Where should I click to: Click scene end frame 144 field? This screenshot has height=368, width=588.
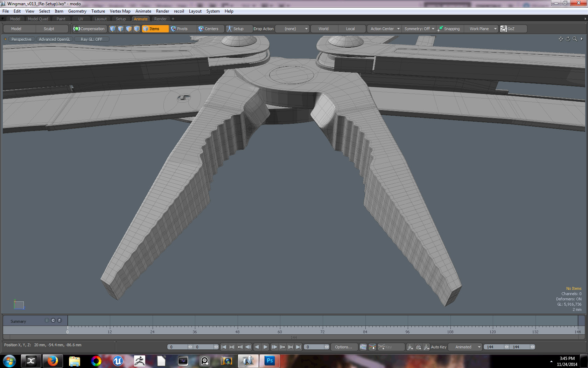[x=522, y=347]
